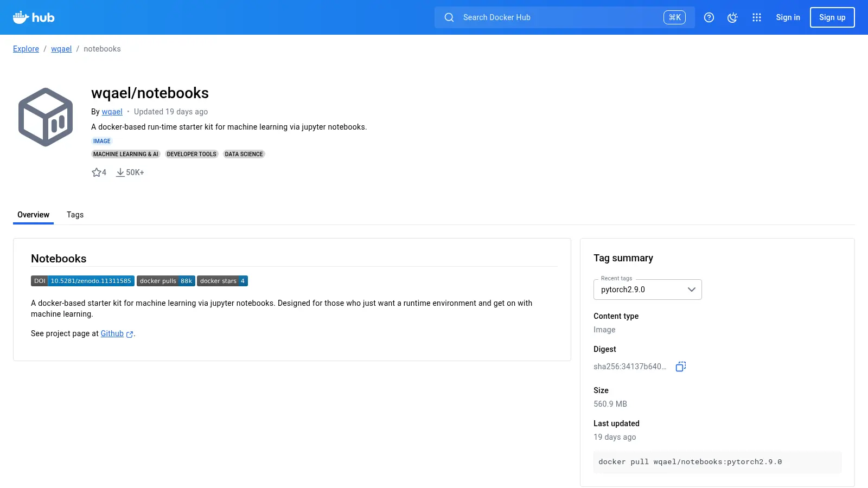
Task: Click the DOI zenodo badge
Action: (x=82, y=281)
